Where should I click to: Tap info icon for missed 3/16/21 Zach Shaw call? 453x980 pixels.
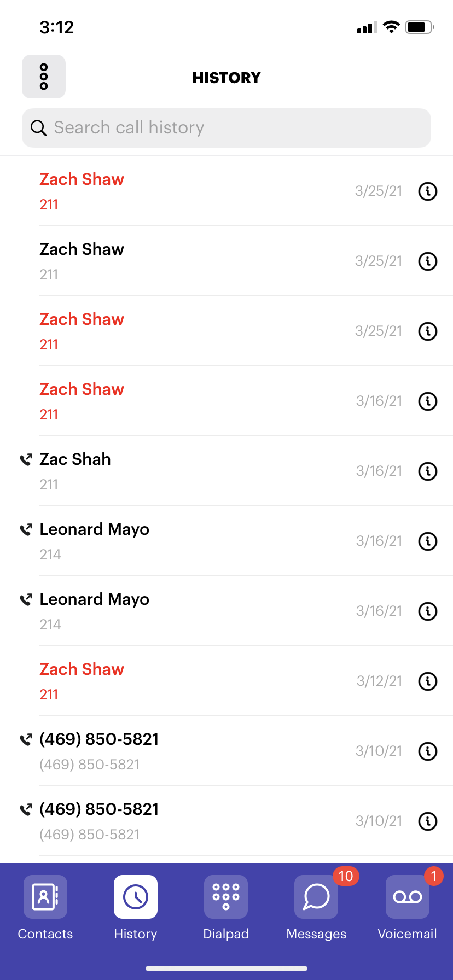click(428, 401)
